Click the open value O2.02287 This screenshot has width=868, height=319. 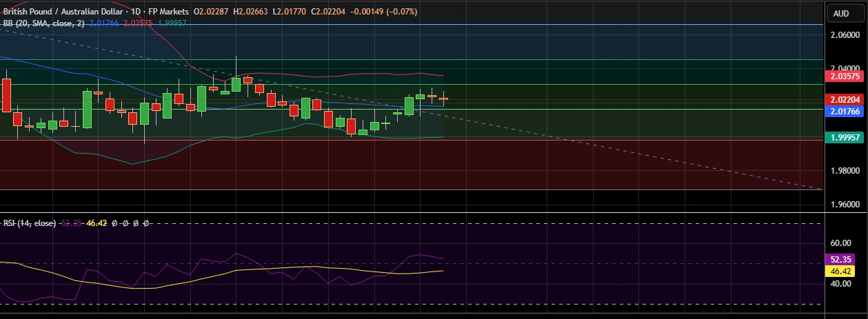pyautogui.click(x=212, y=12)
